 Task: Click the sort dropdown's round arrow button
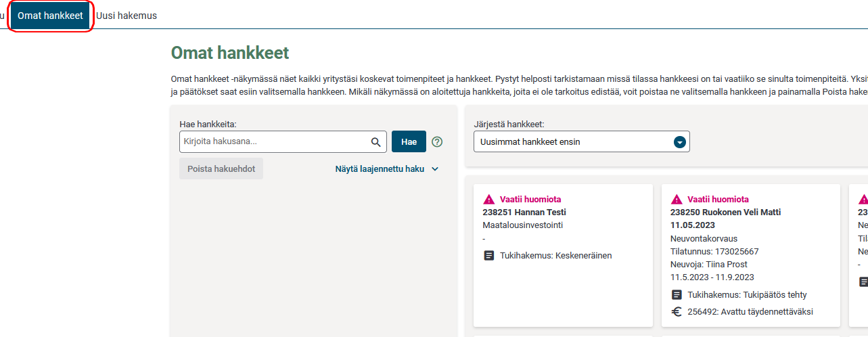coord(680,142)
